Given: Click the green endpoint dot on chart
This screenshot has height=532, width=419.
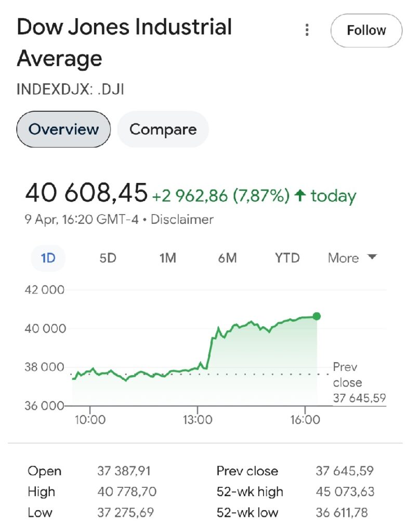Looking at the screenshot, I should [317, 316].
